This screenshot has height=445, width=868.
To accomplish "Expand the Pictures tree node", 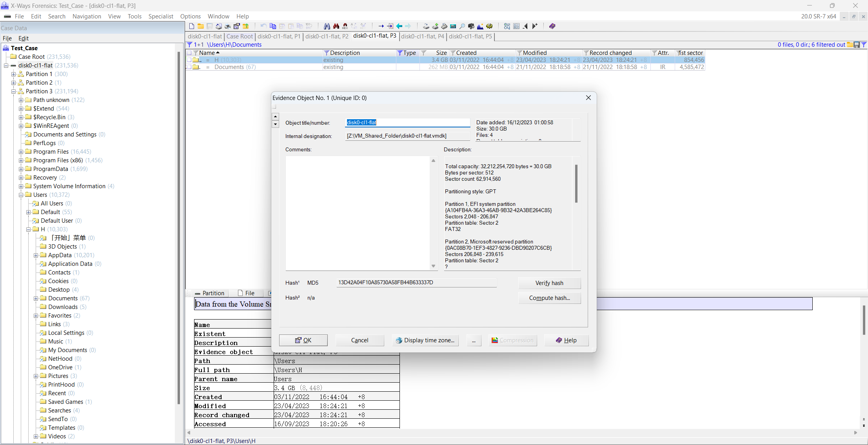I will pos(36,376).
